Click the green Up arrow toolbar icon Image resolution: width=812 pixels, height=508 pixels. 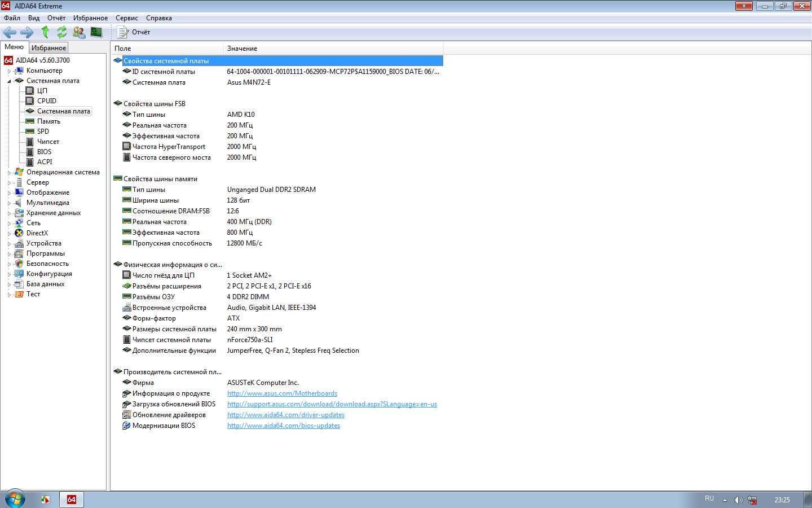[46, 32]
